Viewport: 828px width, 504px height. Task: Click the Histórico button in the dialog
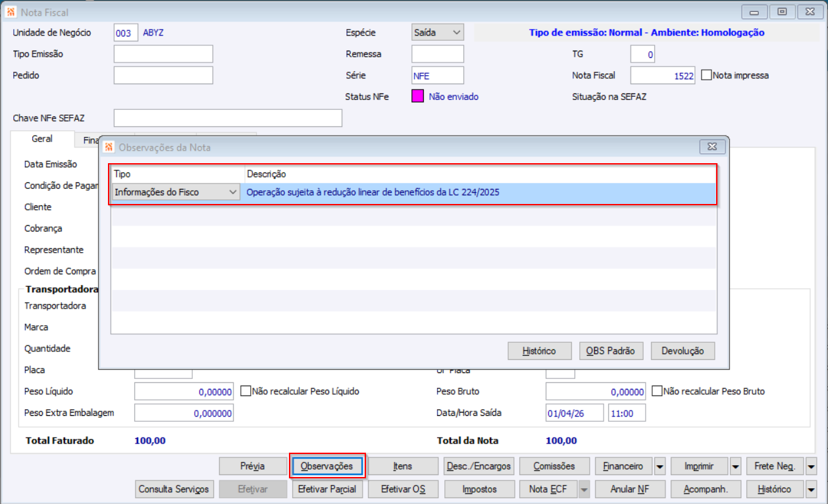539,351
